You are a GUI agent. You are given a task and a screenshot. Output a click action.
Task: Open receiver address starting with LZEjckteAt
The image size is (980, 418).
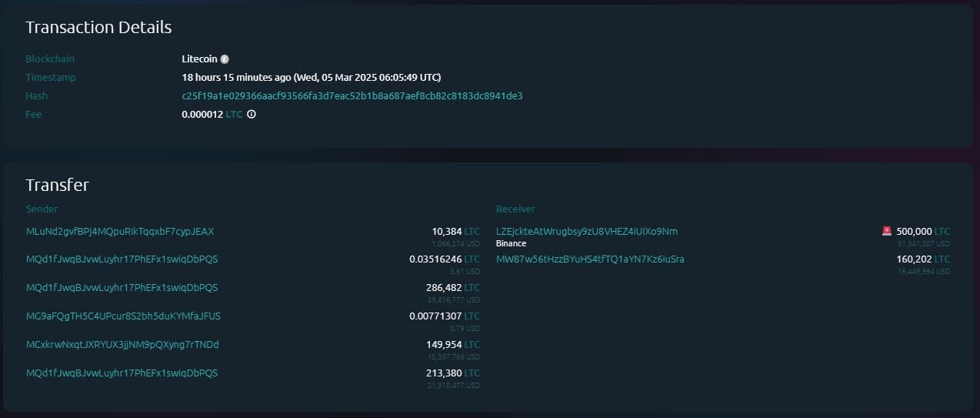(587, 231)
